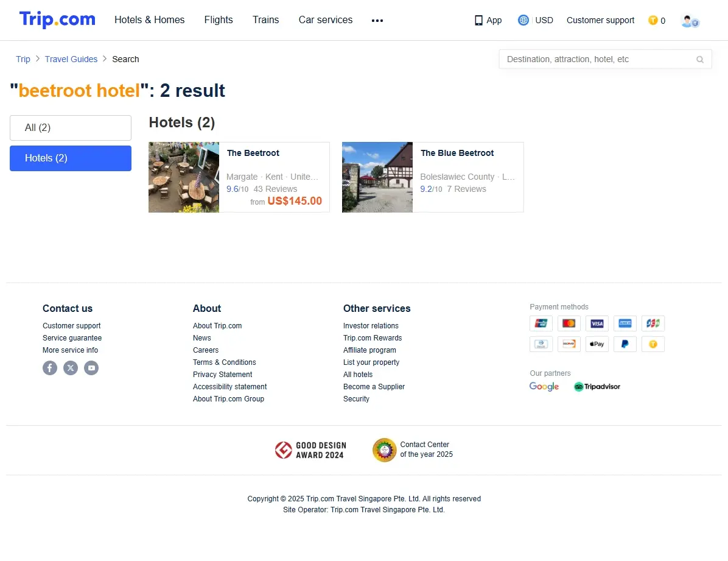Click the Discover payment icon
728x561 pixels.
point(569,344)
